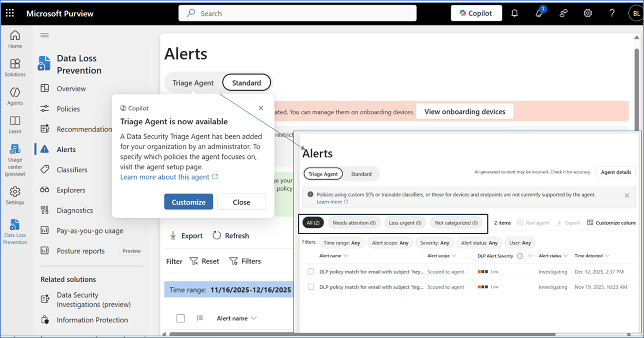Select the Needs attention (0) tab
644x338 pixels.
point(354,223)
